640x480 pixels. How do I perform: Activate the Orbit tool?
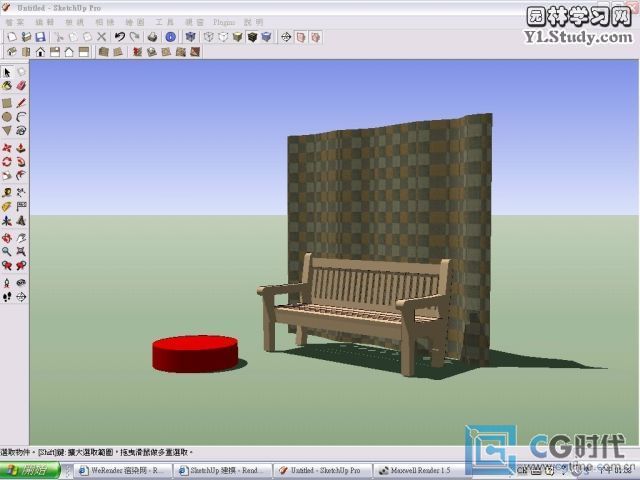pos(7,238)
